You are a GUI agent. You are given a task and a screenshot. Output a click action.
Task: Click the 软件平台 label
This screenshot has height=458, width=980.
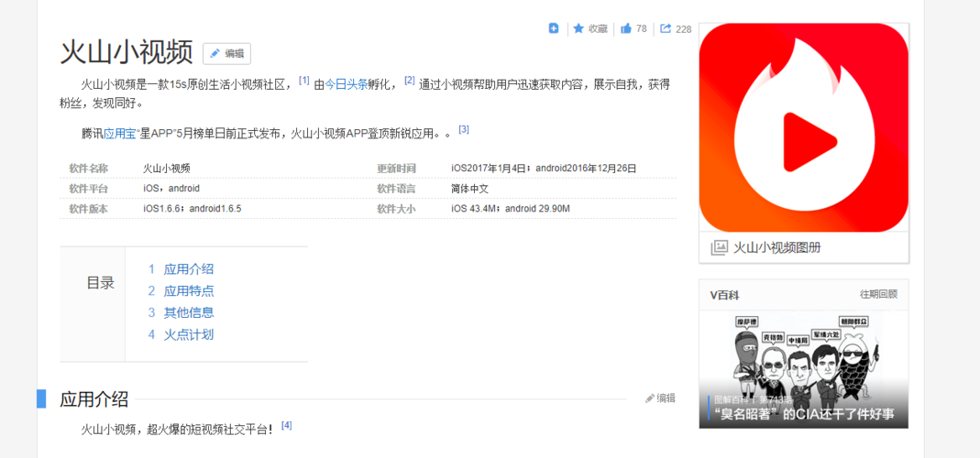(x=88, y=189)
